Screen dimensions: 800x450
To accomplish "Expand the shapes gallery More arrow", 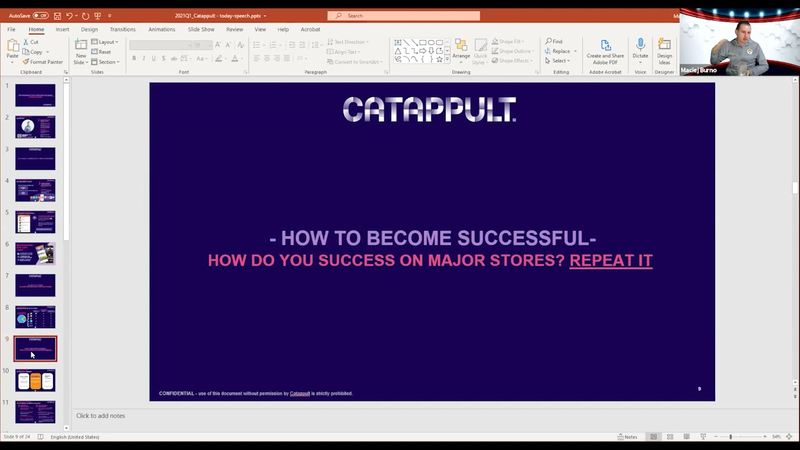I will coord(447,59).
